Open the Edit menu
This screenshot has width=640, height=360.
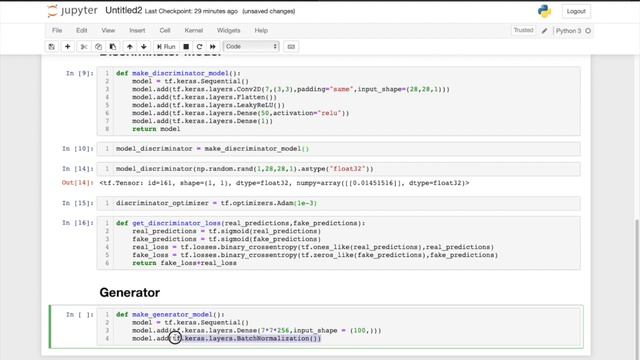82,31
